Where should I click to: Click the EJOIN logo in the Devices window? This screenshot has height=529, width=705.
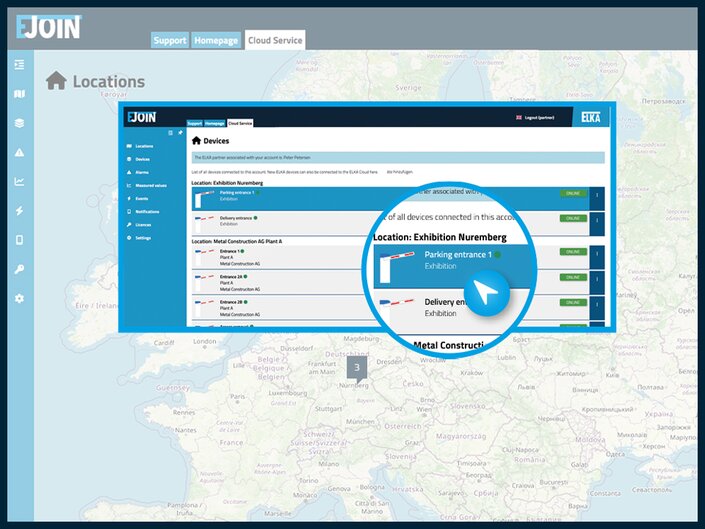(x=142, y=117)
